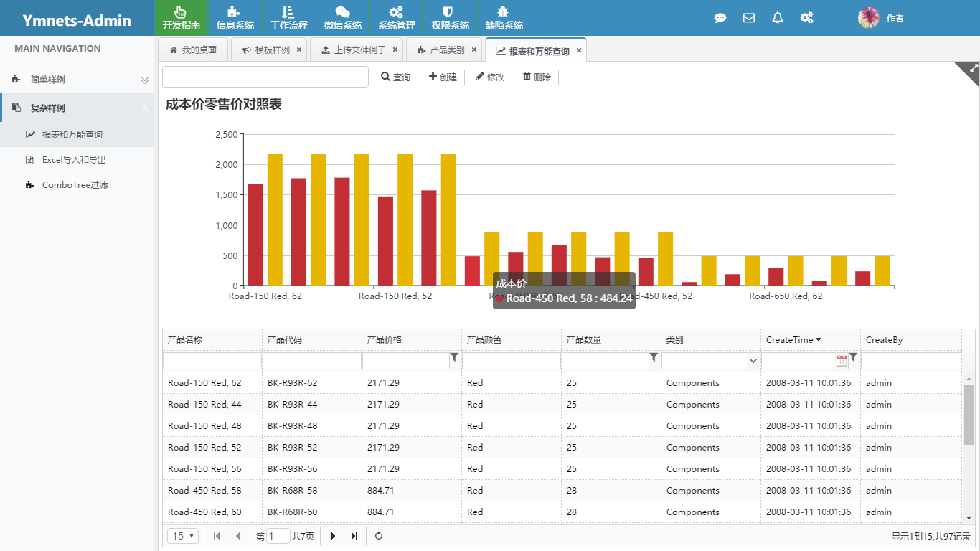The image size is (980, 551).
Task: Click the fullscreen expand corner icon
Action: [973, 69]
